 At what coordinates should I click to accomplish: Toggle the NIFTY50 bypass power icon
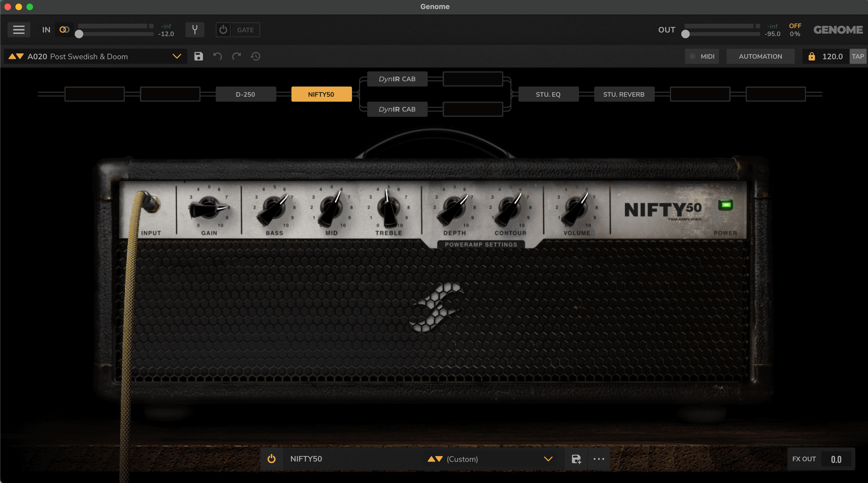pos(272,459)
